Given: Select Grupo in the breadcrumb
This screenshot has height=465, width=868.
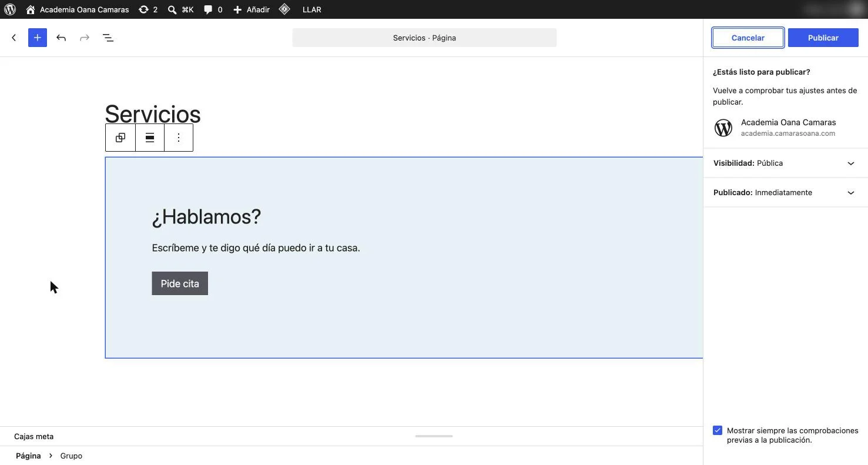Looking at the screenshot, I should click(71, 456).
